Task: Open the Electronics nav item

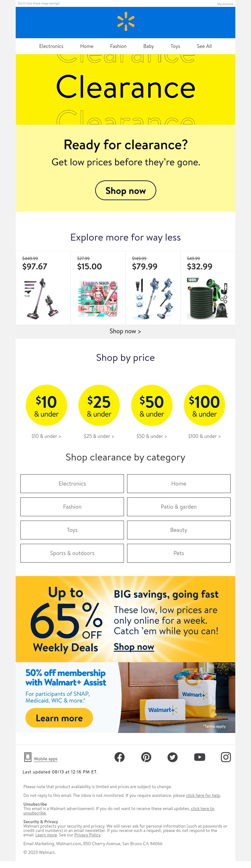Action: (x=51, y=46)
